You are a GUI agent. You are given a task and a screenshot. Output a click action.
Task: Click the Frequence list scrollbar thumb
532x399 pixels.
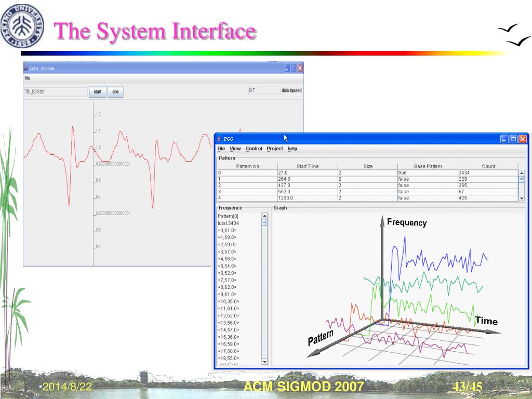click(264, 222)
